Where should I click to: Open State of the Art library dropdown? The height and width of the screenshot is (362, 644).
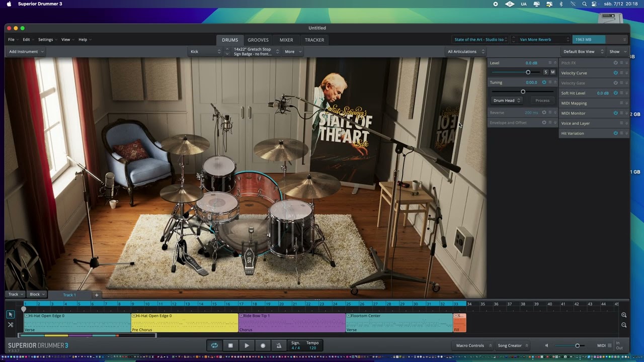481,39
